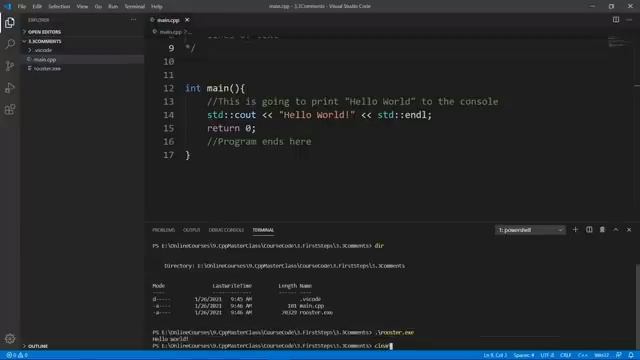Open the Selection menu
The width and height of the screenshot is (640, 360).
coord(59,7)
